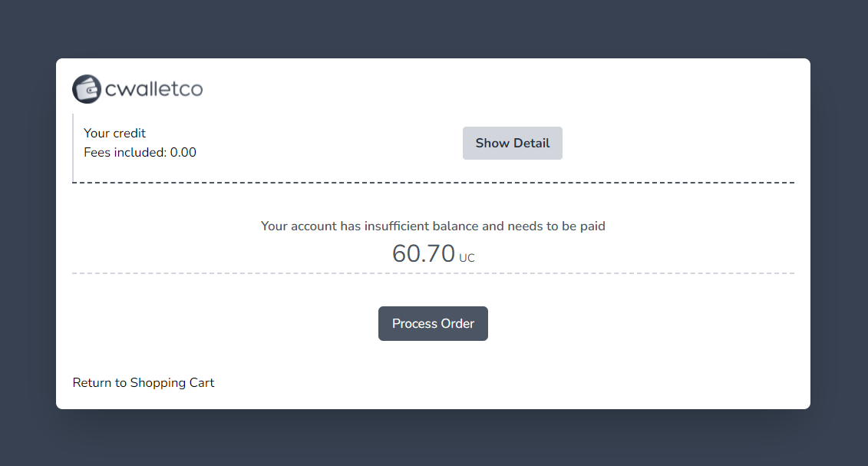Viewport: 868px width, 466px height.
Task: Click empty white space right of Show Detail
Action: tap(675, 144)
